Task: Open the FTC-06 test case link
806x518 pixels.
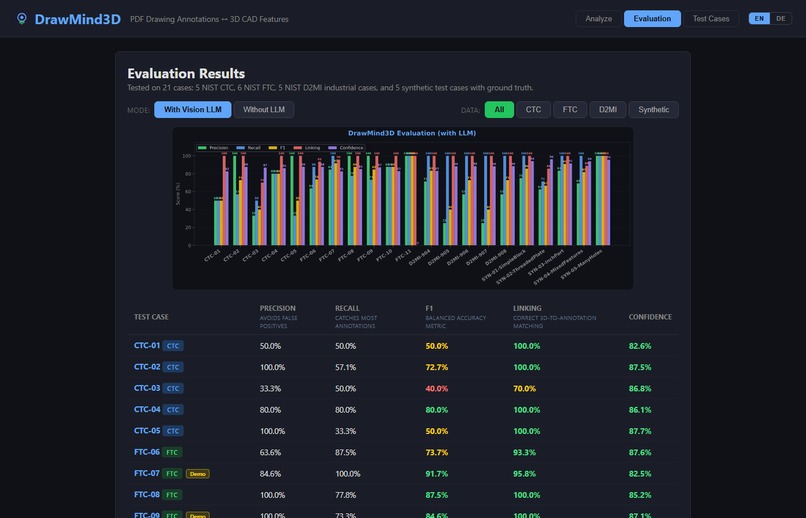Action: click(147, 452)
